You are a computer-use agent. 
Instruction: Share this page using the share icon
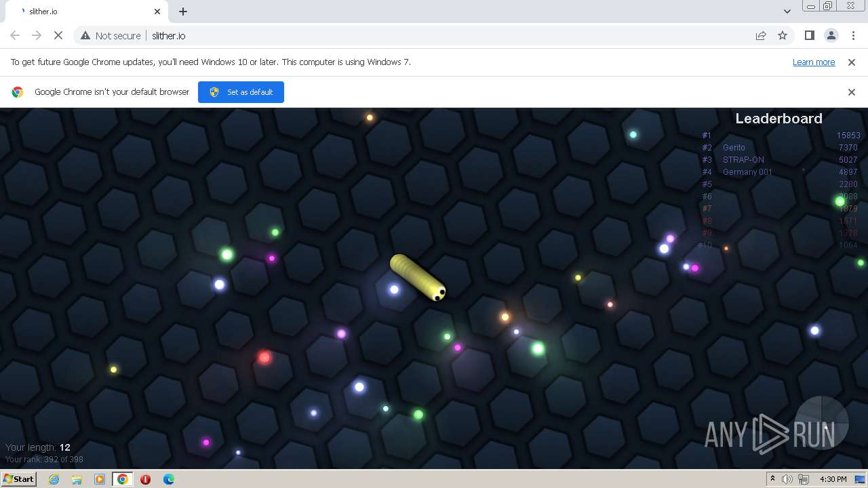[x=761, y=35]
